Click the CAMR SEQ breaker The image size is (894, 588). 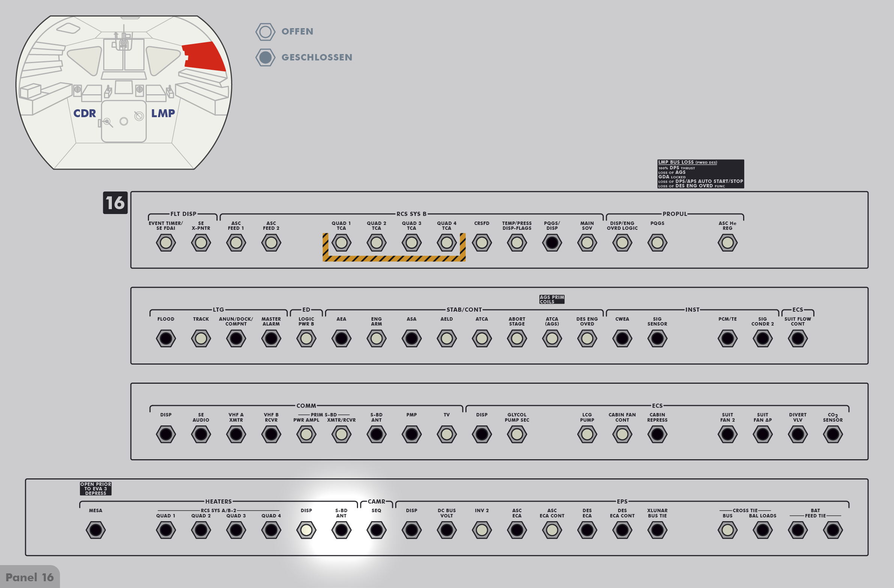click(376, 530)
